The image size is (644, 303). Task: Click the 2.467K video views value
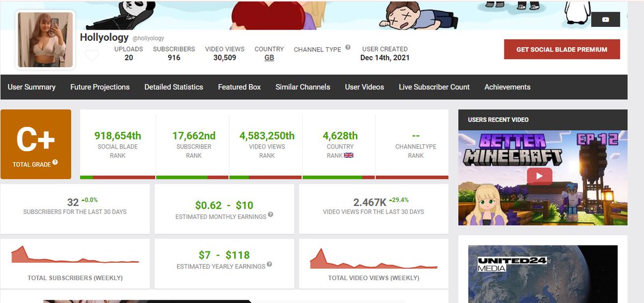(x=370, y=202)
